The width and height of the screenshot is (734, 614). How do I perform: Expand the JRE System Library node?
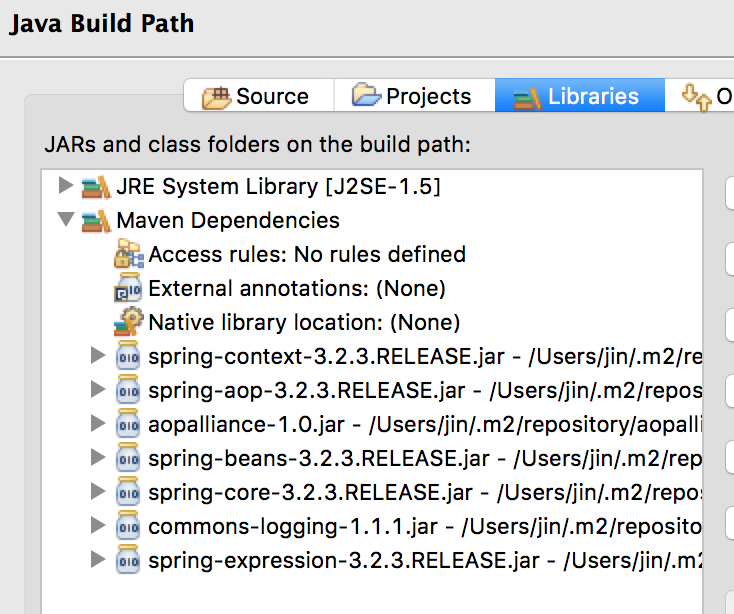coord(66,185)
